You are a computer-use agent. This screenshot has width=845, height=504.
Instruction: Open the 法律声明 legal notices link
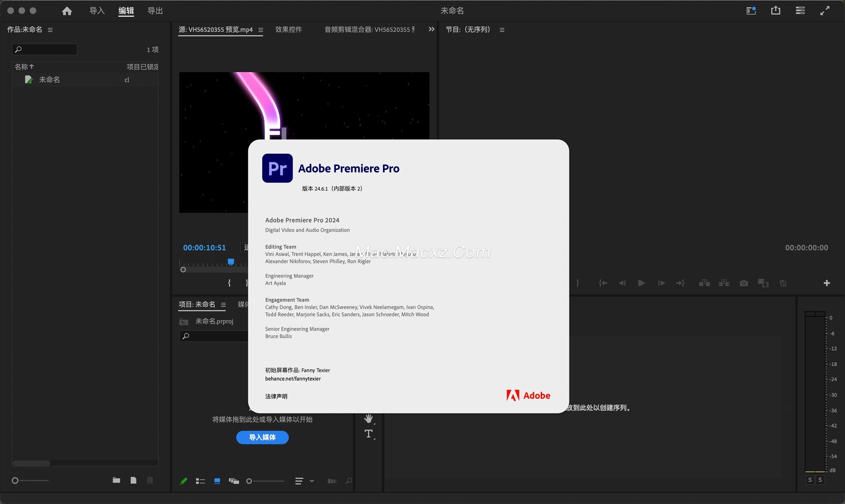click(276, 396)
